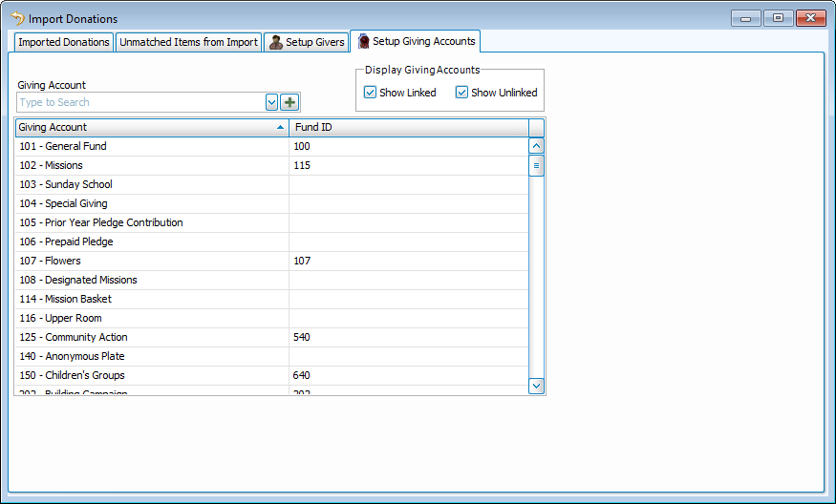The image size is (836, 504).
Task: Click the scroll up arrow in list
Action: pyautogui.click(x=536, y=146)
